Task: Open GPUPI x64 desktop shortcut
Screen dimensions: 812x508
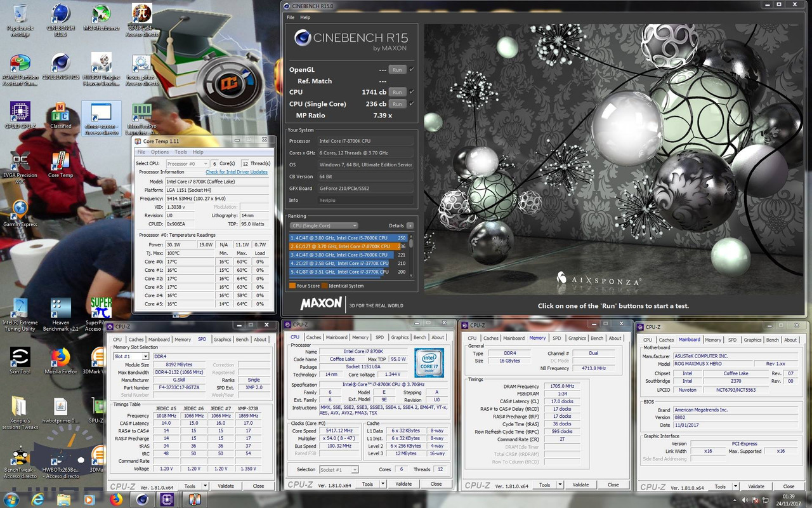Action: [141, 20]
